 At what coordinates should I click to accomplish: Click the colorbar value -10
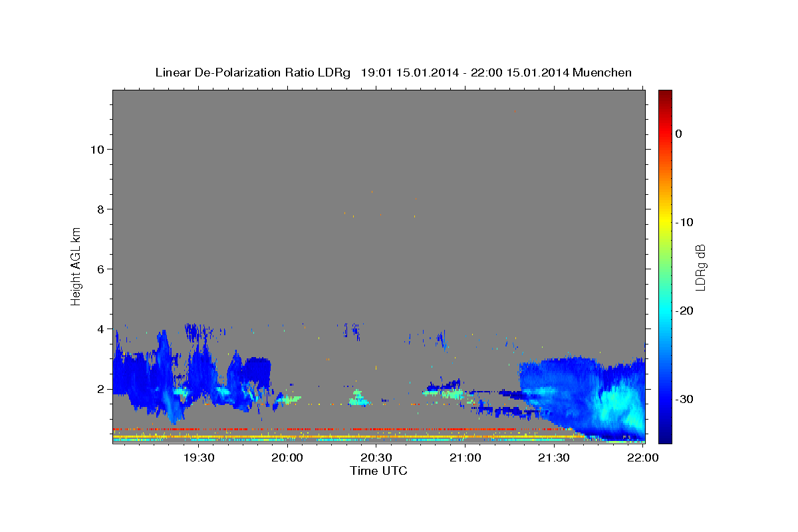(685, 222)
